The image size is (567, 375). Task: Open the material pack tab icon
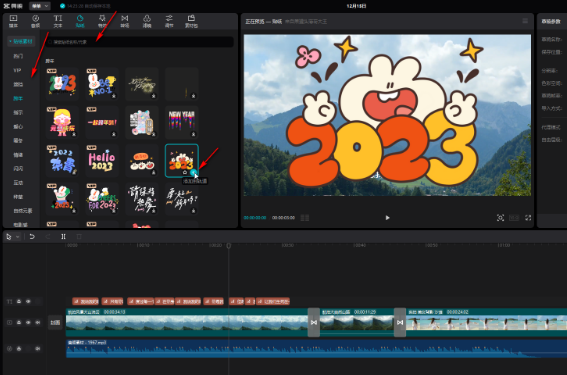click(191, 21)
